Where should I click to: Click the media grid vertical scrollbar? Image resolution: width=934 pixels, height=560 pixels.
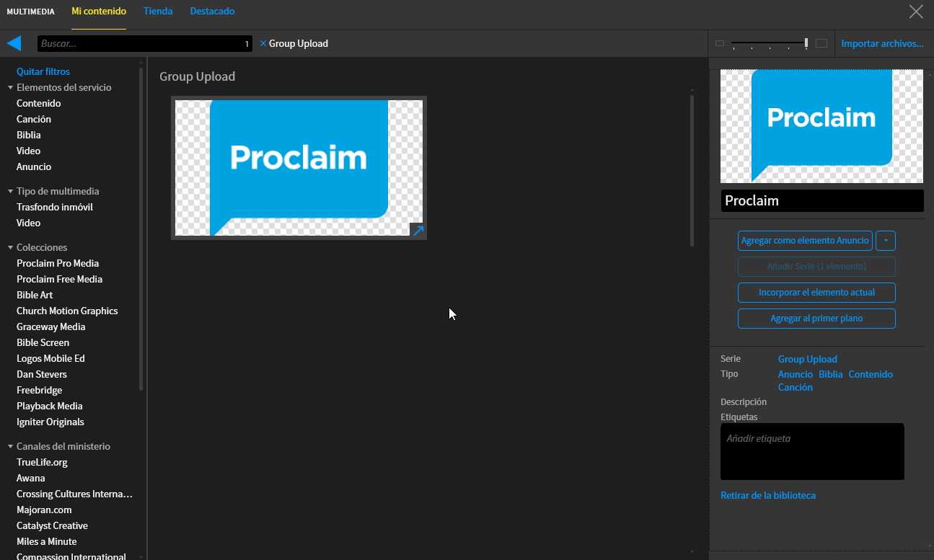(x=692, y=171)
